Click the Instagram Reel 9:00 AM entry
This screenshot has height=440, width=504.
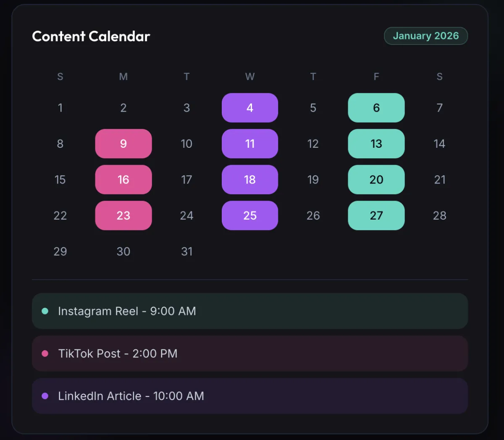click(250, 311)
